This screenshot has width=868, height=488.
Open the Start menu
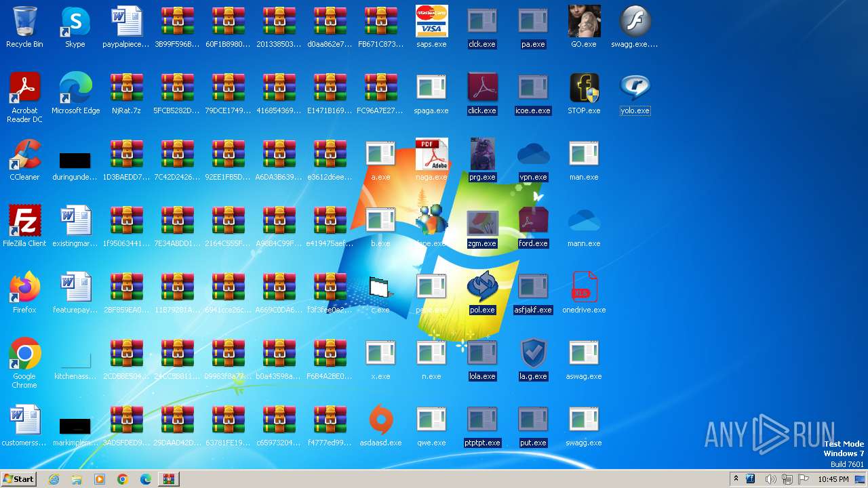[x=18, y=479]
